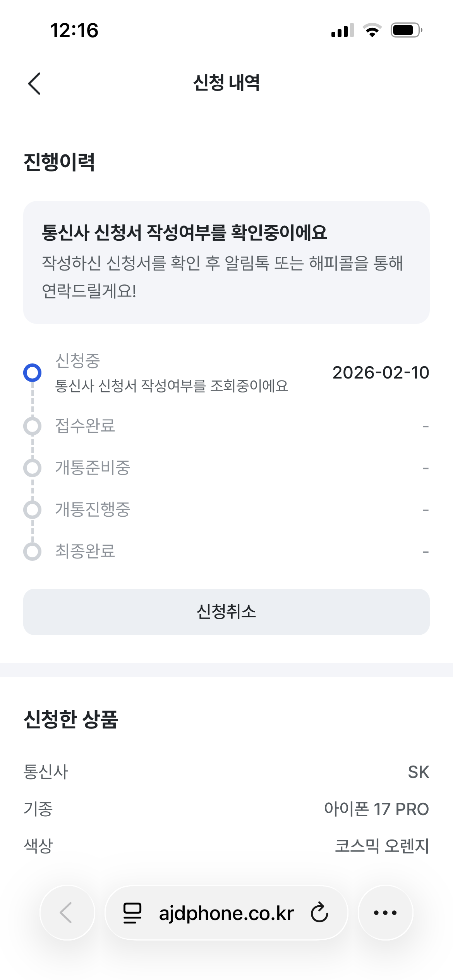
Task: Tap the 통신사 신청서 status notice card
Action: pos(226,262)
